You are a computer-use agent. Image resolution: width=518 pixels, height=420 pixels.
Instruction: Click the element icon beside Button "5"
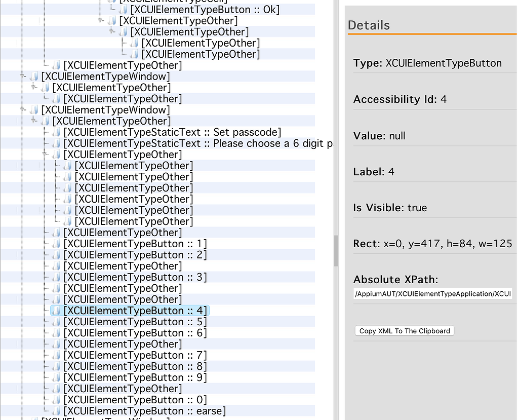pos(56,322)
